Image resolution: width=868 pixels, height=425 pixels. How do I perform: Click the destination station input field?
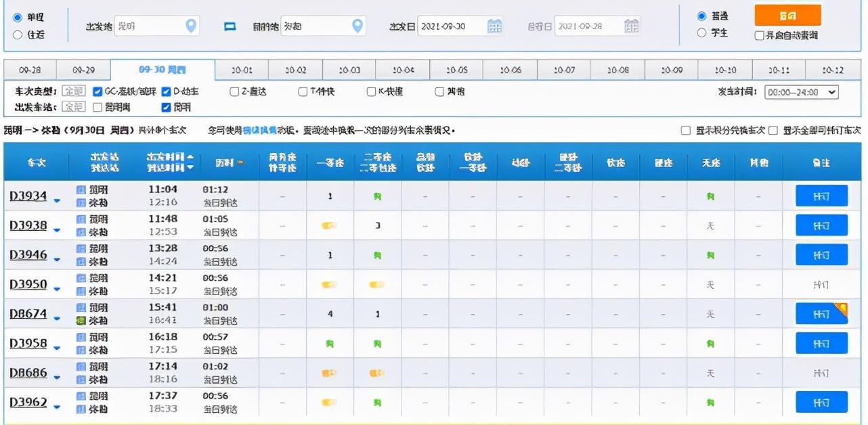(315, 26)
